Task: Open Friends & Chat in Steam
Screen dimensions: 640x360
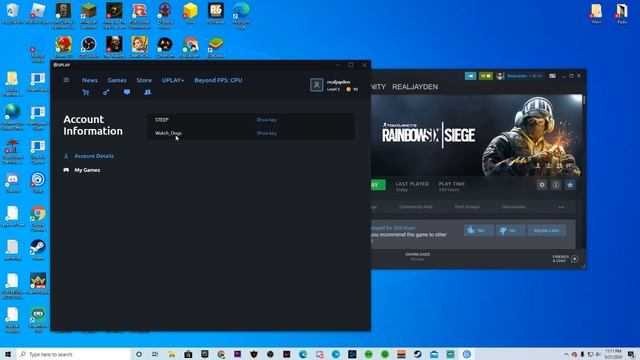Action: (565, 259)
